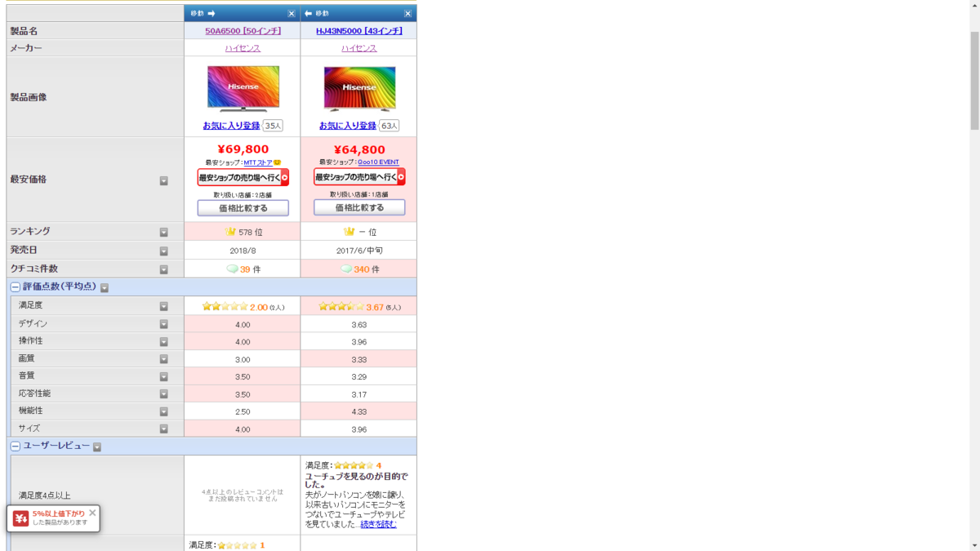Image resolution: width=980 pixels, height=551 pixels.
Task: Open the sort dropdown in the 音質 row
Action: 163,377
